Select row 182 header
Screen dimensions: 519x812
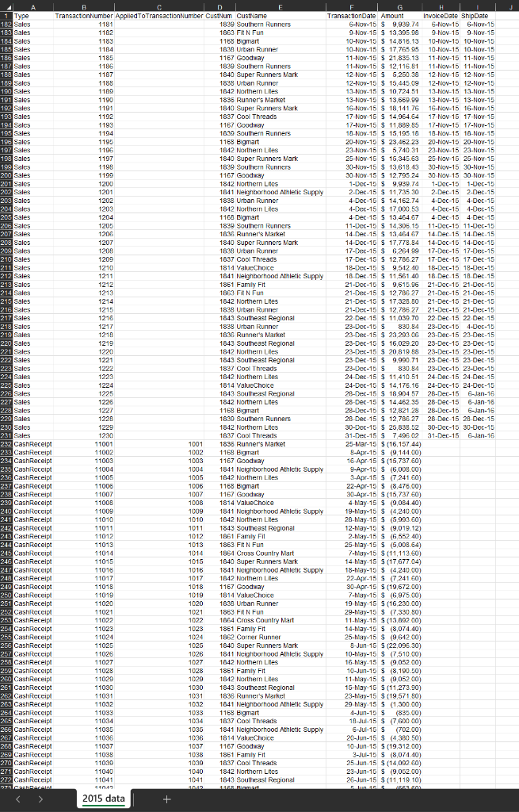(6, 25)
